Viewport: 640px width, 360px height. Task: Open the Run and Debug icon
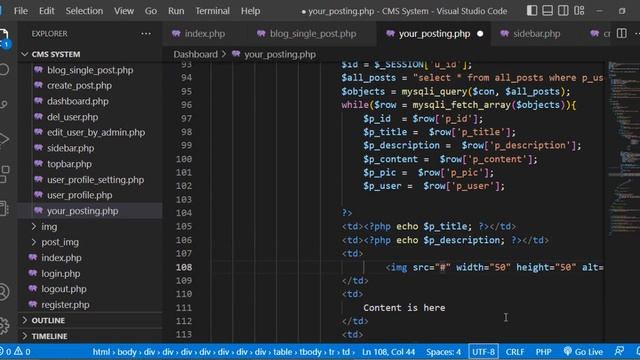(x=4, y=139)
